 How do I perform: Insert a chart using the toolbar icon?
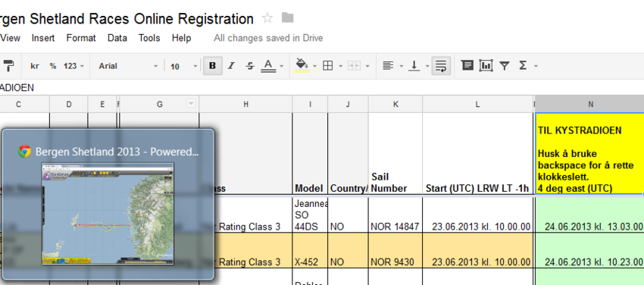pos(486,65)
